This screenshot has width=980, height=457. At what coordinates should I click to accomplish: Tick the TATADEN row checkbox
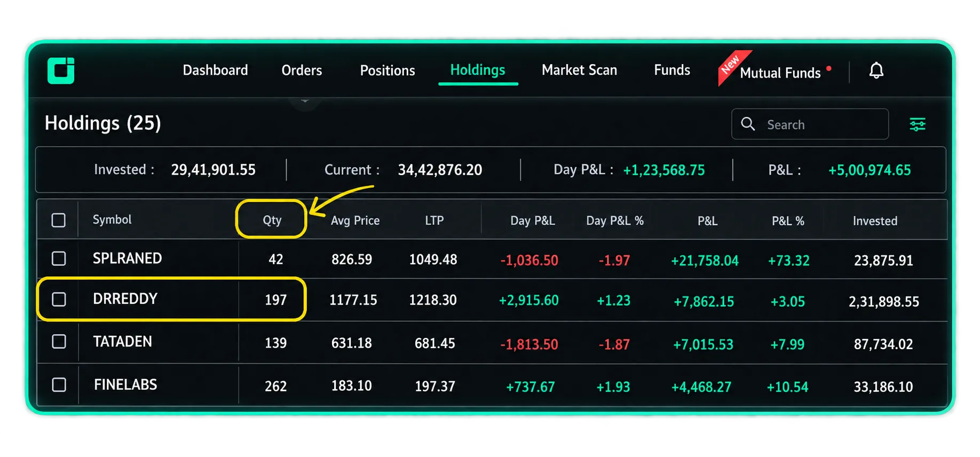coord(59,342)
